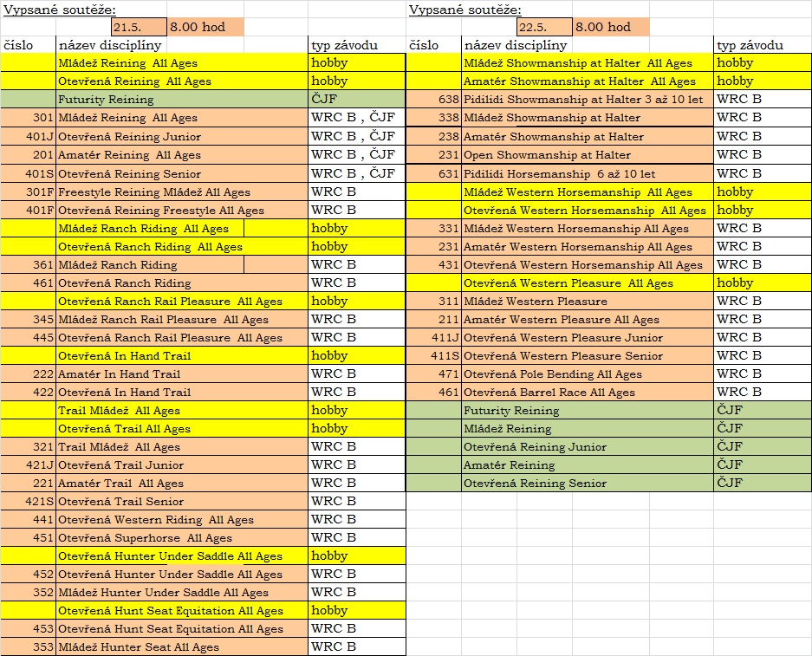Image resolution: width=812 pixels, height=656 pixels.
Task: Select number cell 301F
Action: tap(29, 192)
